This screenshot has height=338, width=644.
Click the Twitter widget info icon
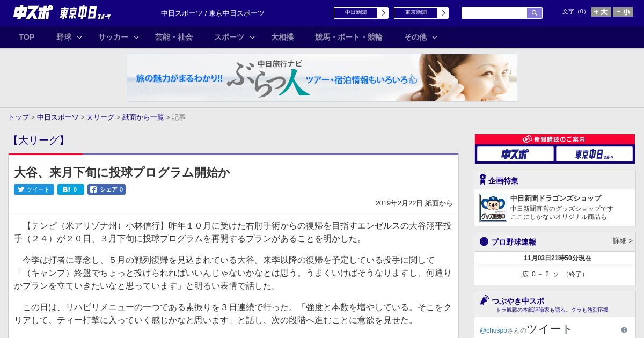[624, 330]
